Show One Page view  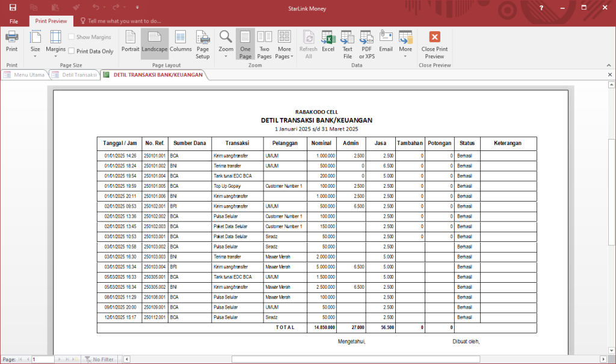point(245,44)
